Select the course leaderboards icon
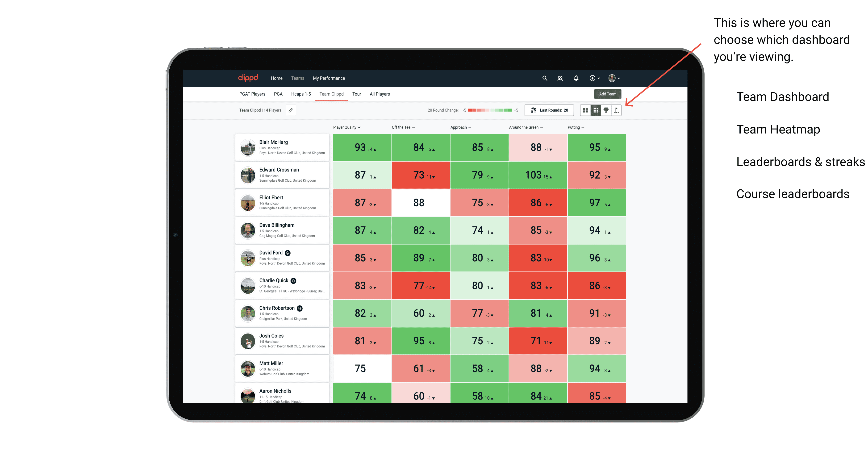Viewport: 868px width, 467px height. [616, 111]
